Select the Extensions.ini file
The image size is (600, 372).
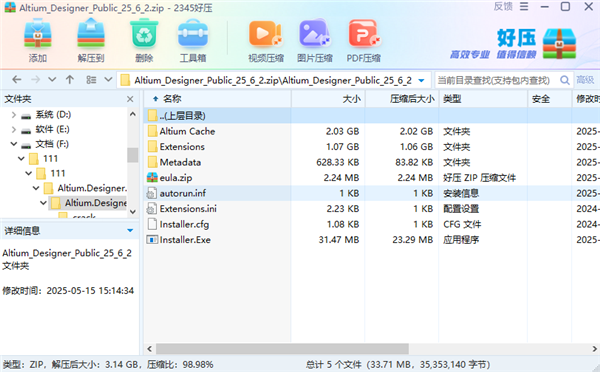pos(188,209)
